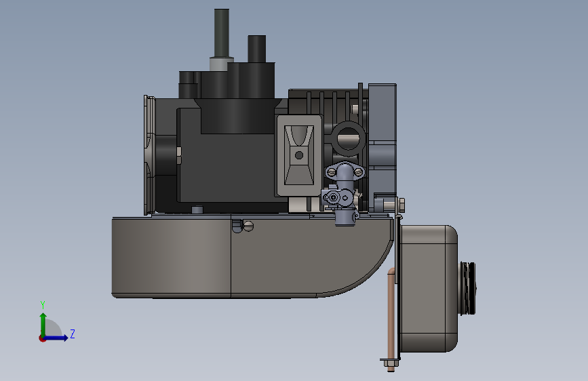This screenshot has height=381, width=588.
Task: Click the green Y axis arrow on triad
Action: [43, 323]
